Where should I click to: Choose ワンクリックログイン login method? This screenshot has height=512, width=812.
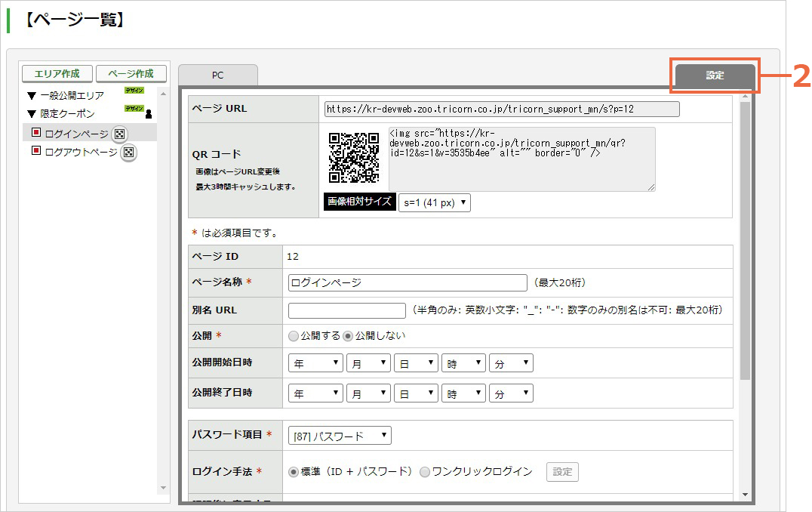425,472
